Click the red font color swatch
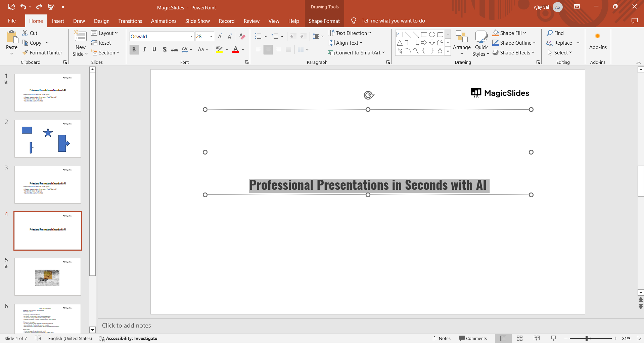 click(x=236, y=50)
